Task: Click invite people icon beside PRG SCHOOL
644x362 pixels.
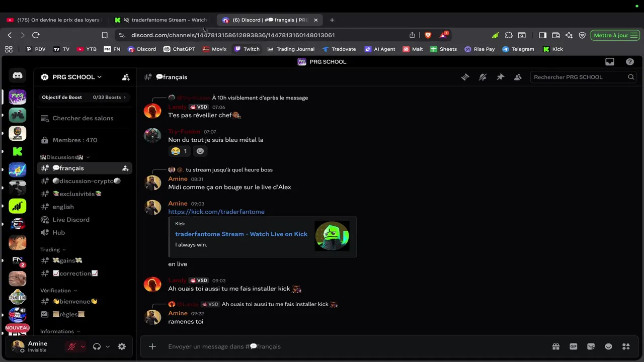Action: tap(126, 77)
